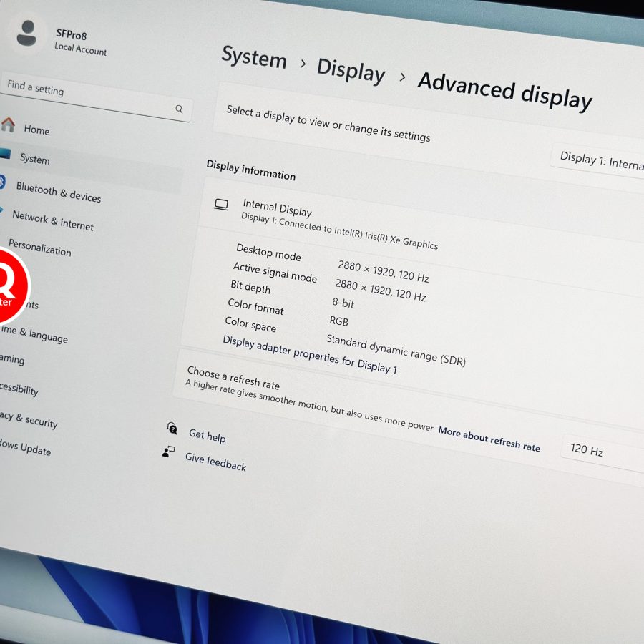Click the Active signal mode resolution value
644x644 pixels.
click(x=381, y=290)
